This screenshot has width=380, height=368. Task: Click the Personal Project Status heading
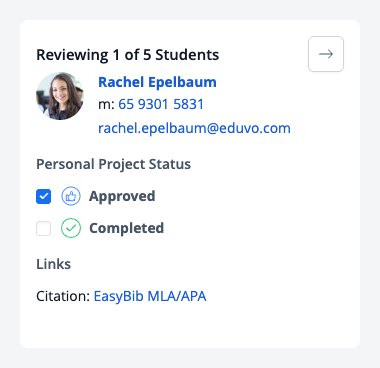pyautogui.click(x=114, y=164)
